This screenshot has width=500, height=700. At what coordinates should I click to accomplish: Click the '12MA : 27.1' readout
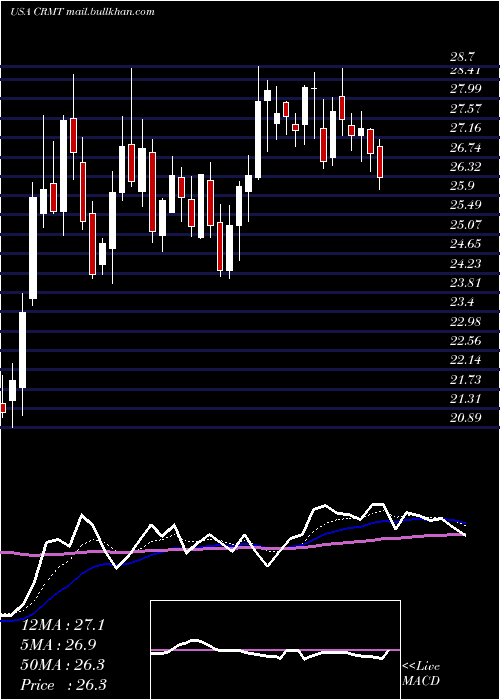63,625
